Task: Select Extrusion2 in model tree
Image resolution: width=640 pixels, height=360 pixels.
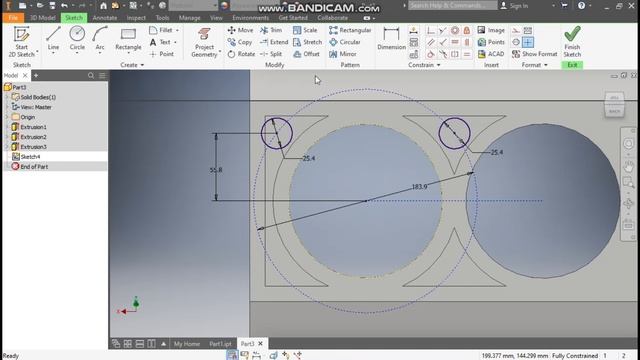Action: 33,137
